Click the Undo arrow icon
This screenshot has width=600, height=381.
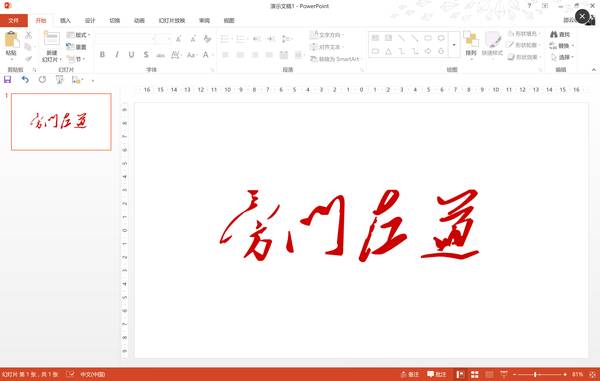coord(25,80)
